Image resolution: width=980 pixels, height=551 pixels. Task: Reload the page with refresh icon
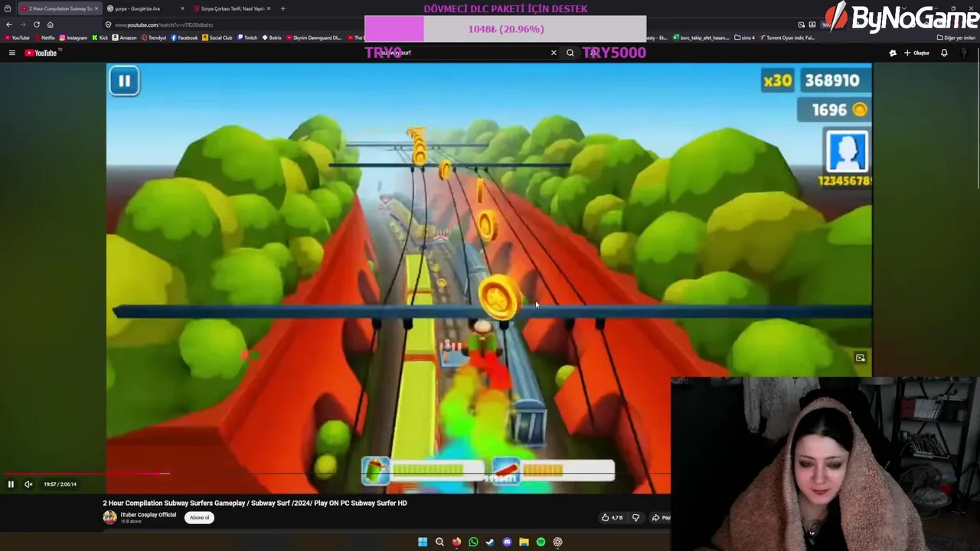[36, 24]
